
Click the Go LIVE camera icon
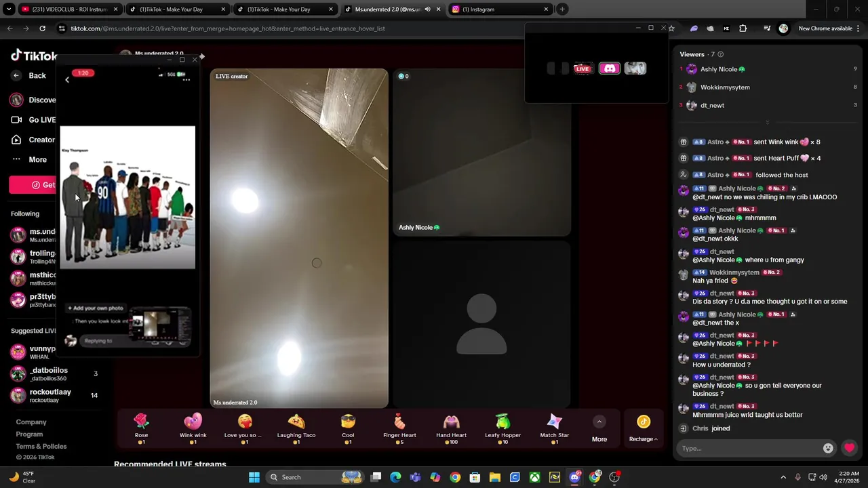coord(16,120)
